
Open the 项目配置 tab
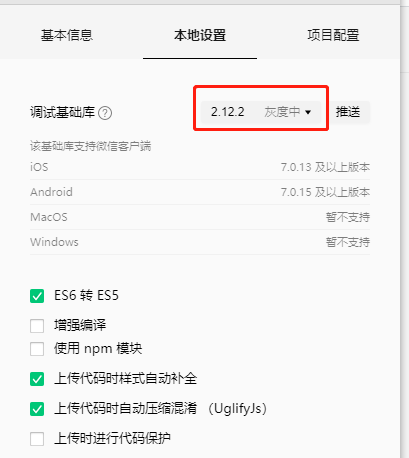click(x=333, y=35)
